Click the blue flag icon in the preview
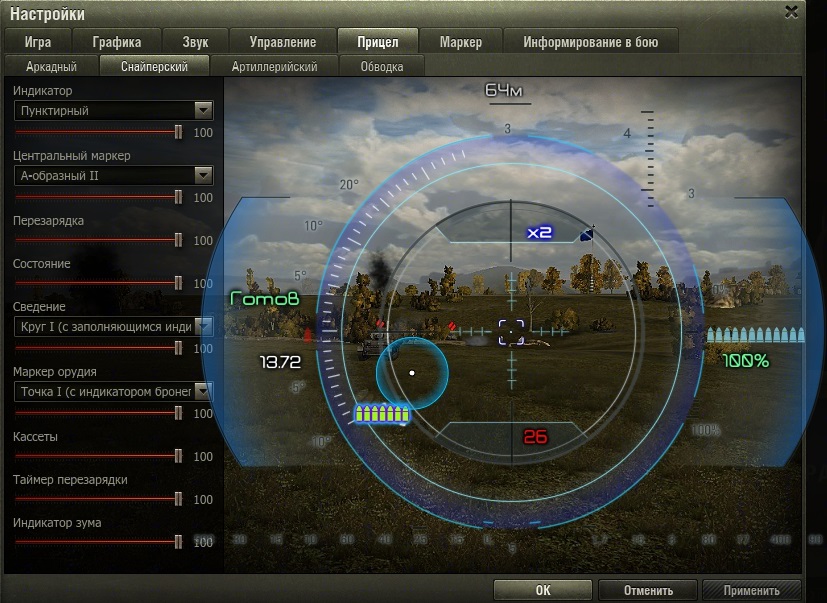This screenshot has width=827, height=603. click(587, 234)
